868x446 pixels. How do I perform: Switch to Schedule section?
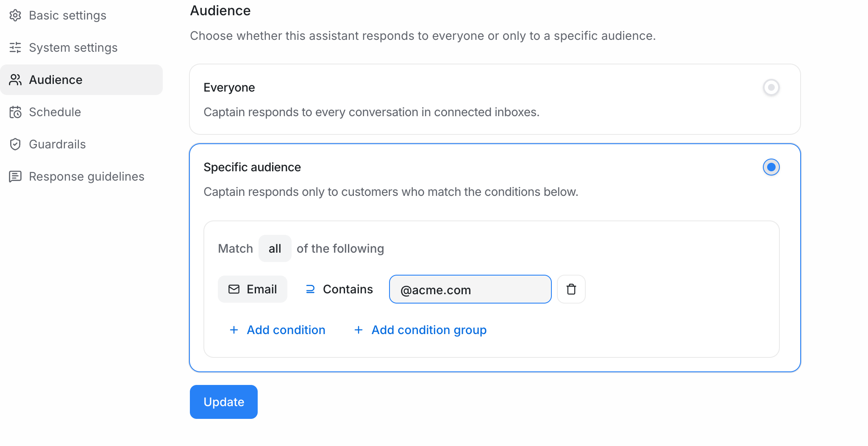[81, 112]
